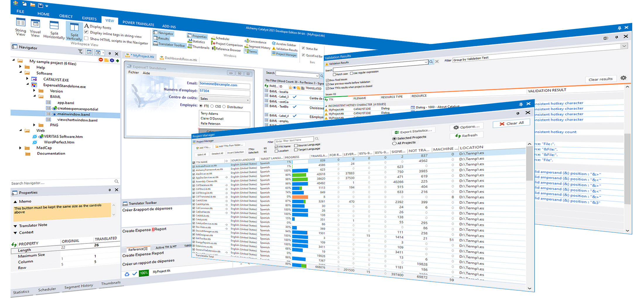Open Project Comparison from ribbon
Screen dimensions: 644x299
pyautogui.click(x=227, y=44)
